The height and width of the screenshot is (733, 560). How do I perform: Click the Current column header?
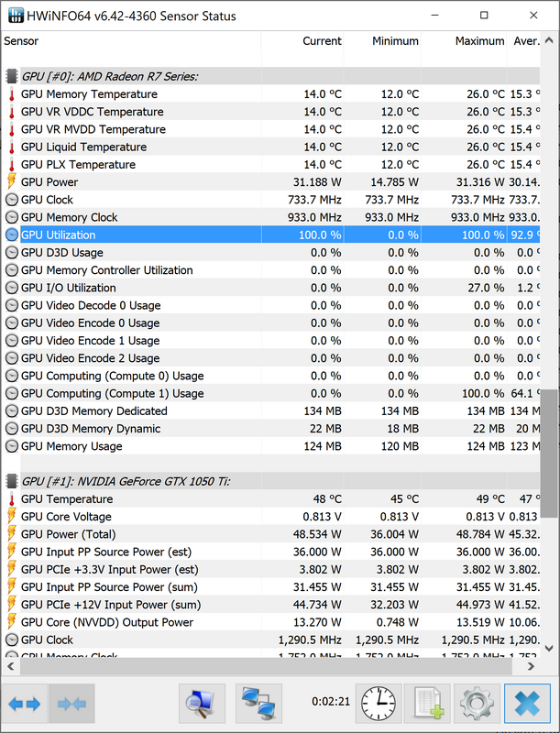point(302,41)
